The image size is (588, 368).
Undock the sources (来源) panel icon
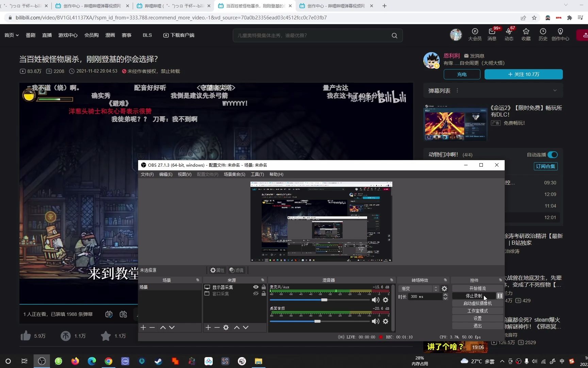[x=263, y=280]
